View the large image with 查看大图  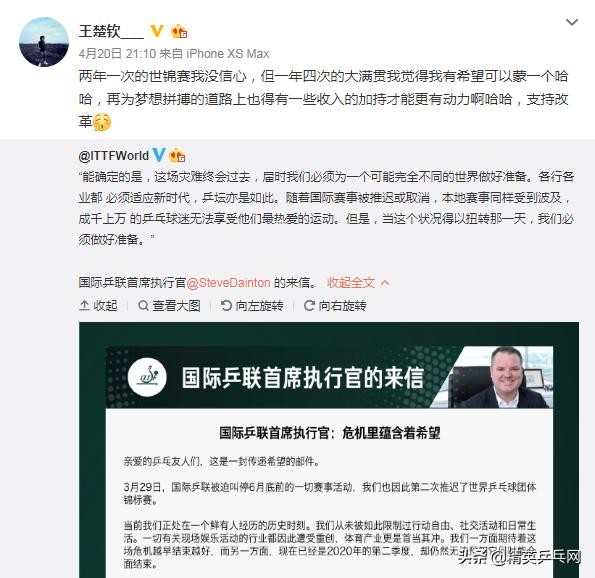[x=169, y=306]
